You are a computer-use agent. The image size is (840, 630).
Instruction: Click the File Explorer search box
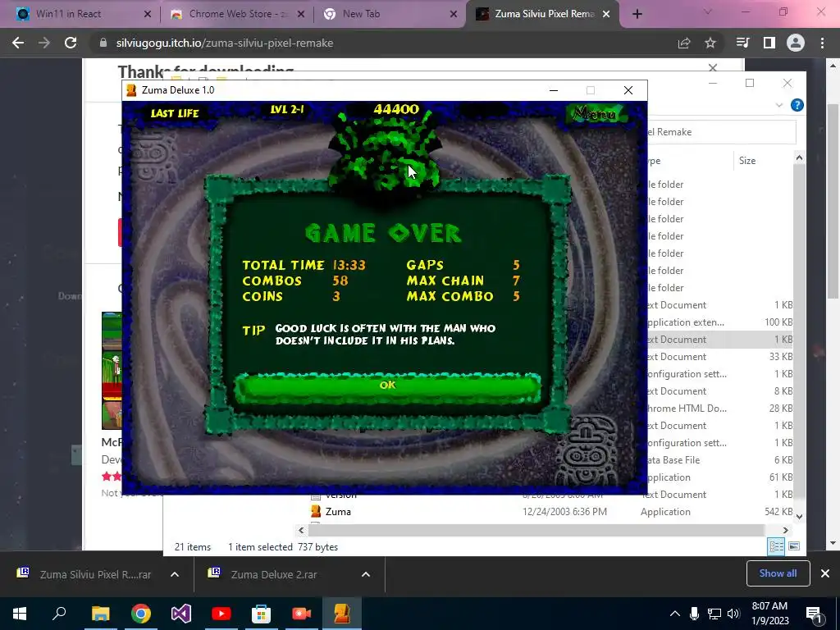(x=722, y=132)
